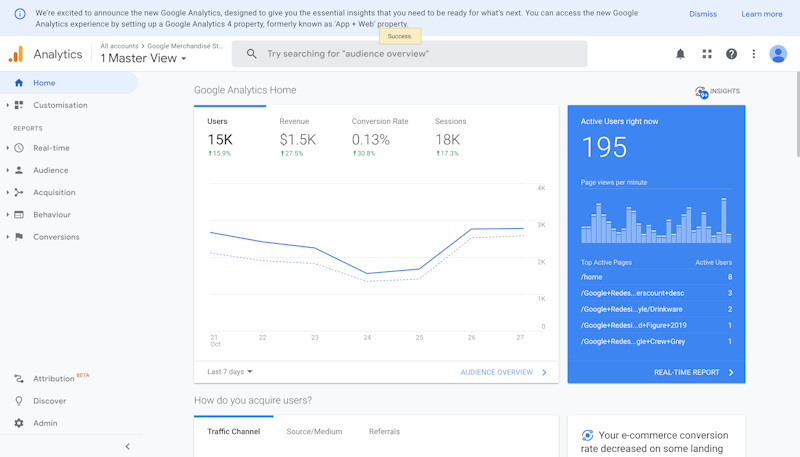Click the help question mark icon
Image resolution: width=800 pixels, height=457 pixels.
point(731,54)
